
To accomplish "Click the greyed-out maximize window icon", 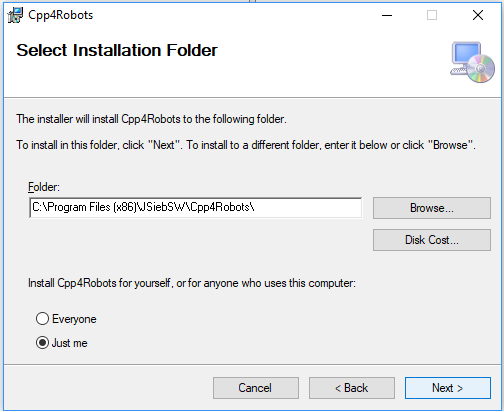I will pyautogui.click(x=432, y=15).
